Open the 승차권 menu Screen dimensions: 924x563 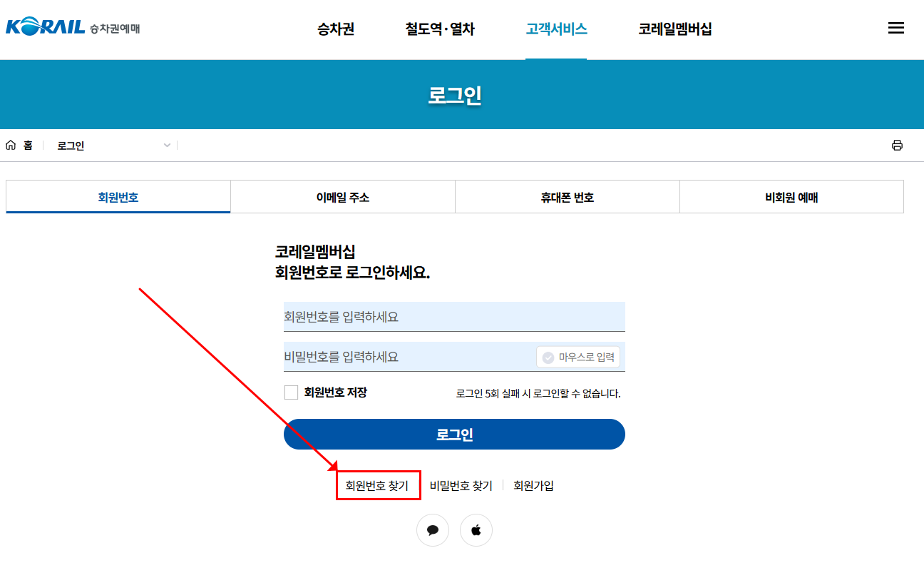click(335, 30)
